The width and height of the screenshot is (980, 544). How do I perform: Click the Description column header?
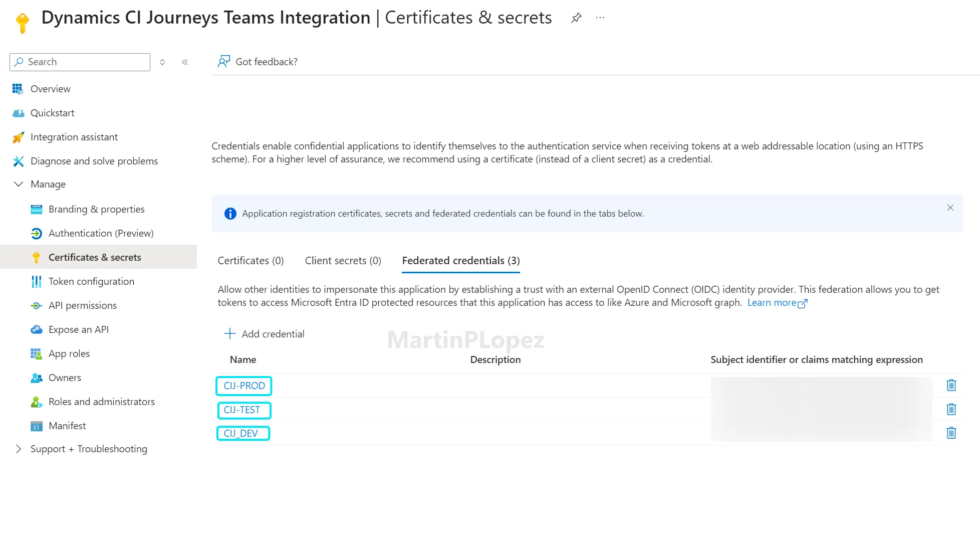(496, 360)
